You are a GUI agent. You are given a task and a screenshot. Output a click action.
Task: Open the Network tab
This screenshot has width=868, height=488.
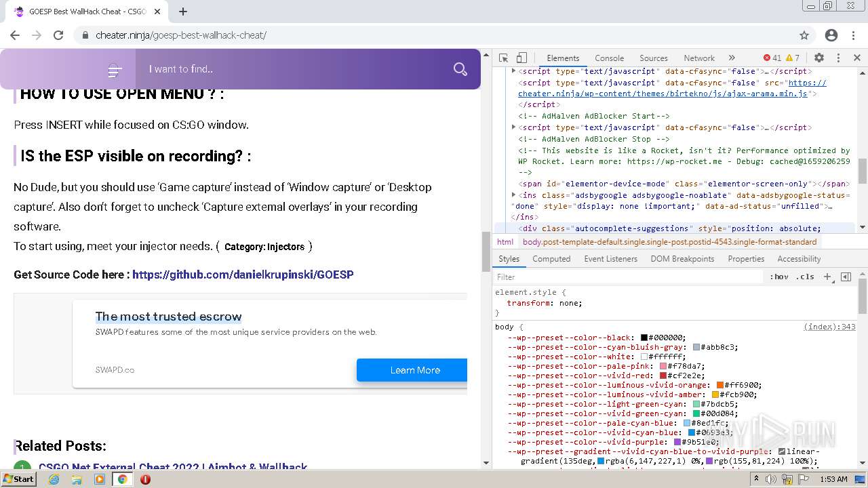(699, 58)
